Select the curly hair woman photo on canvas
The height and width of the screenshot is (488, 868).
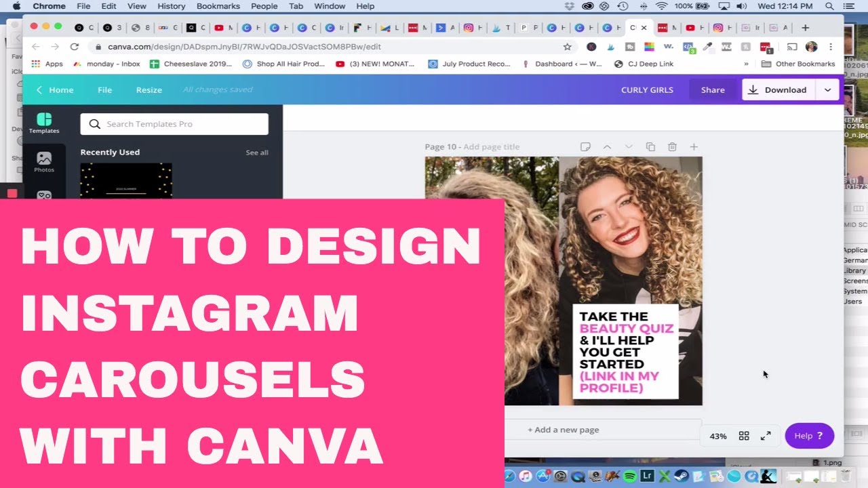coord(631,230)
